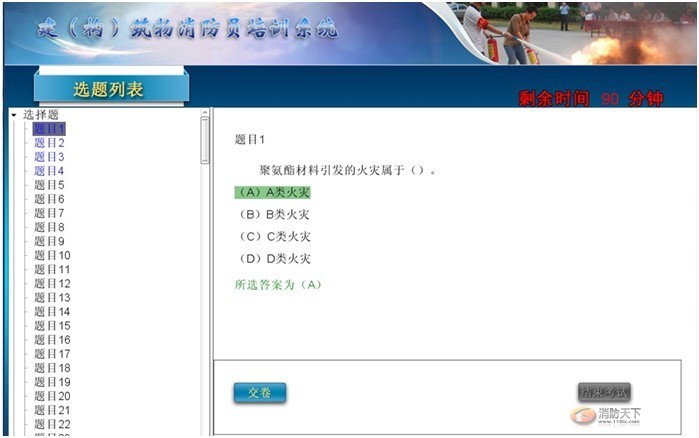699x438 pixels.
Task: Jump to 题目20 in the list
Action: [x=52, y=396]
